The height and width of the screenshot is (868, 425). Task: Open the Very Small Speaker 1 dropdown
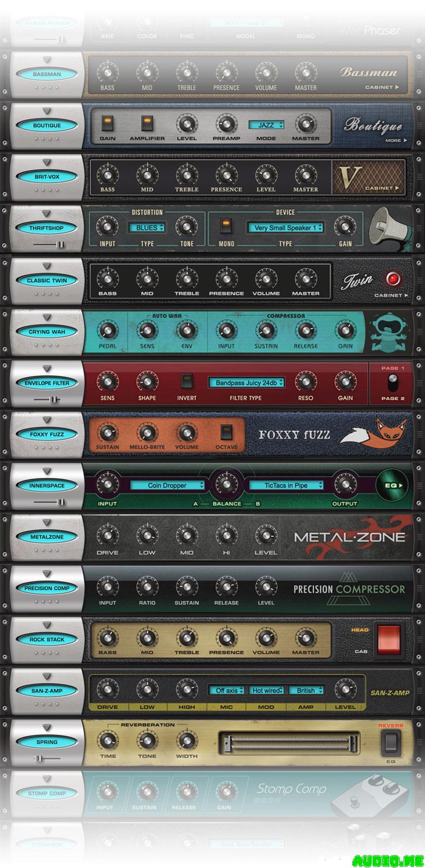pos(285,228)
